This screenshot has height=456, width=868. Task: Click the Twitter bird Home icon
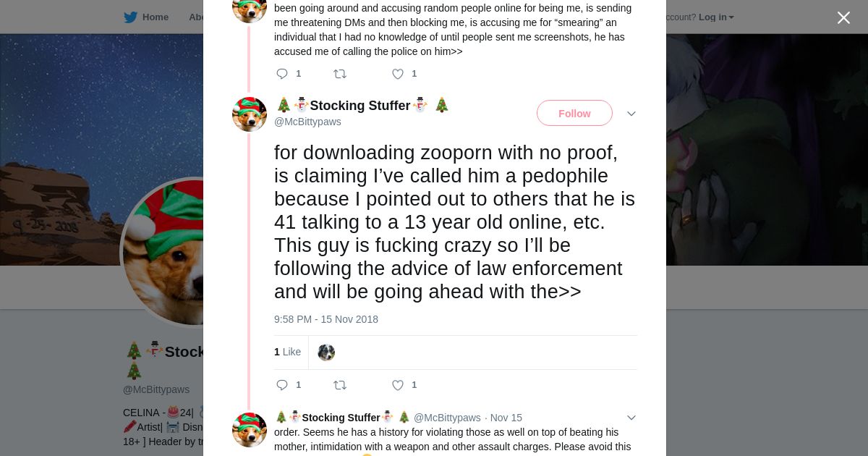(131, 17)
